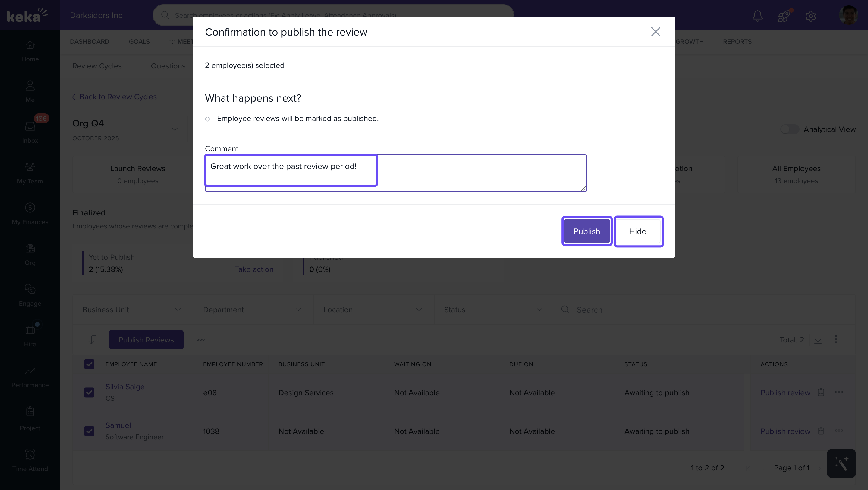Click into the Comment text area
The image size is (868, 490).
pyautogui.click(x=396, y=173)
